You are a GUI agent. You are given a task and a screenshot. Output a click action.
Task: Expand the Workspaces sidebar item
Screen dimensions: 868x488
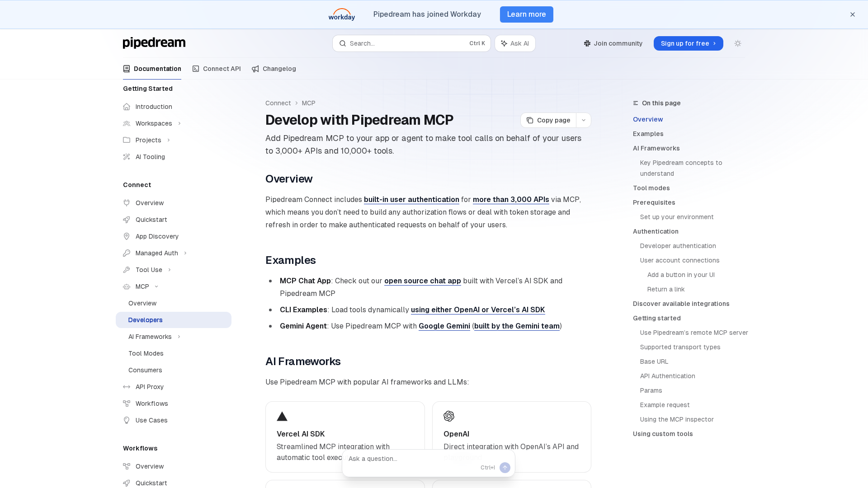(x=179, y=123)
